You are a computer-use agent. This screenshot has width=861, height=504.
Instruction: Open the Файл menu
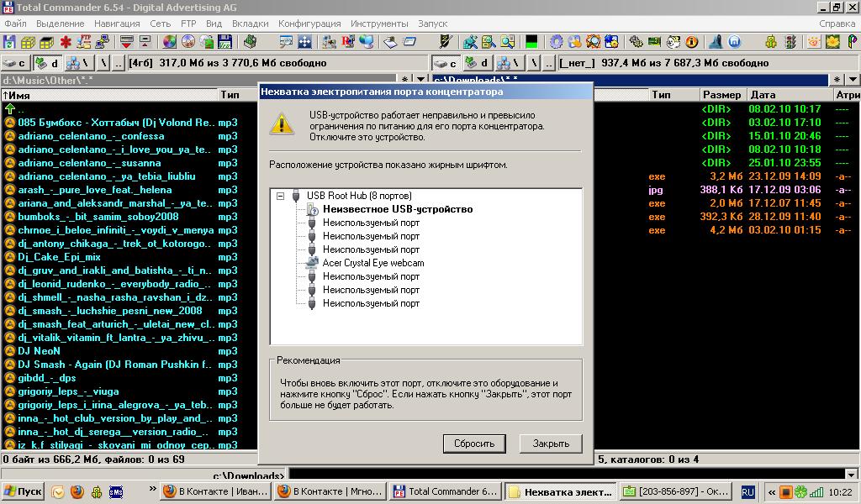pyautogui.click(x=15, y=24)
